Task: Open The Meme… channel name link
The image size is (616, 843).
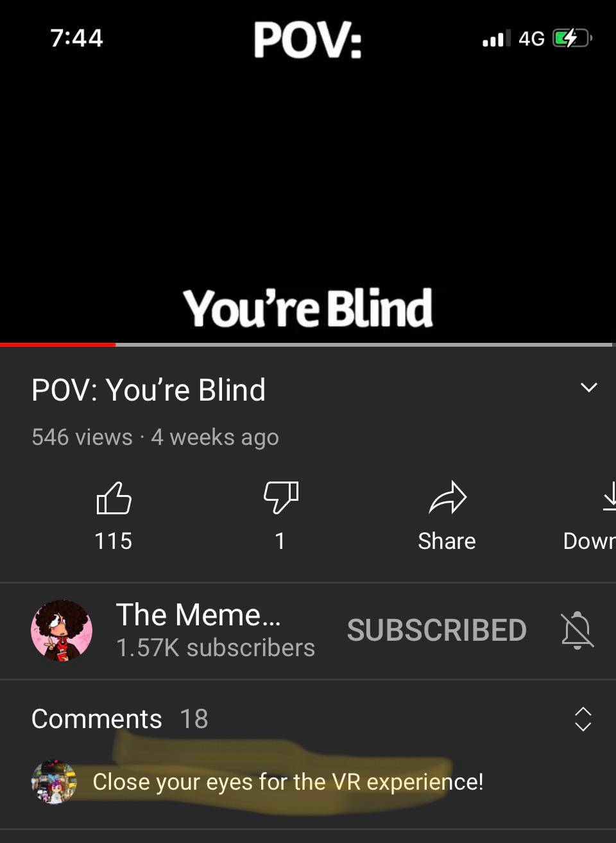Action: [x=198, y=614]
